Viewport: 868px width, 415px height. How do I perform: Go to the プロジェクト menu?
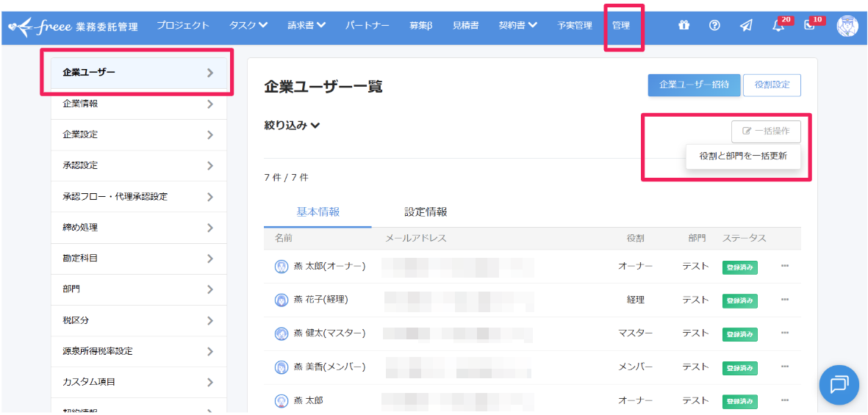point(183,26)
